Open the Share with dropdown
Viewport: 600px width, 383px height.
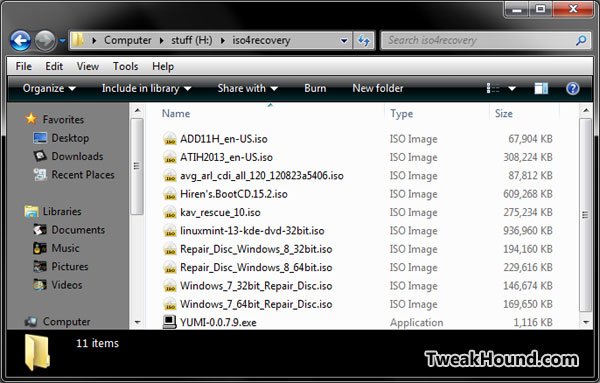tap(247, 88)
